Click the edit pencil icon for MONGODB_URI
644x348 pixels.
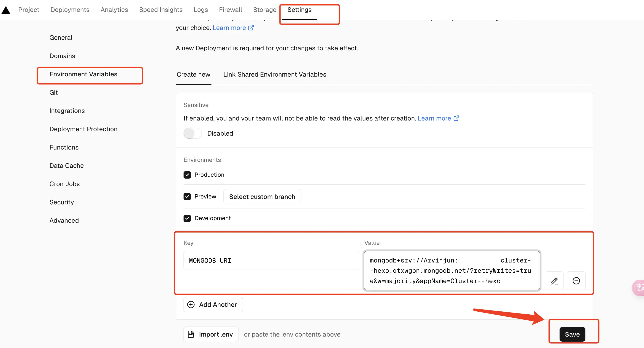tap(555, 281)
